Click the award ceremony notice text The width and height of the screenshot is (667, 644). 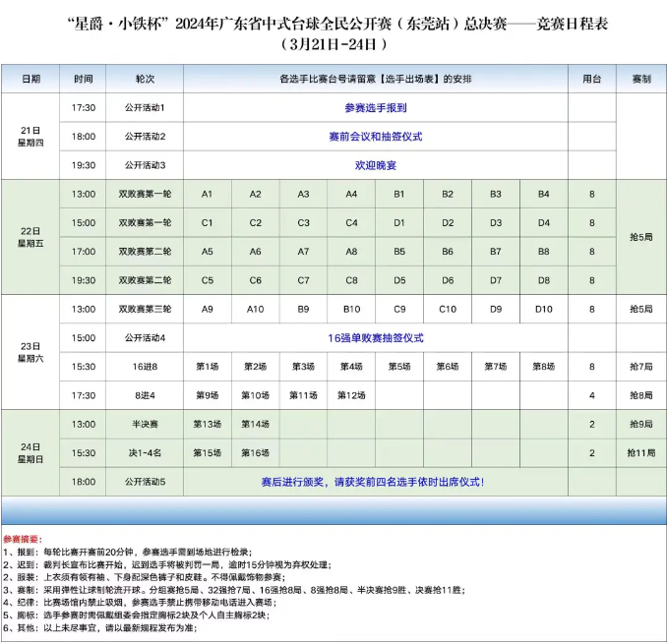(x=372, y=482)
